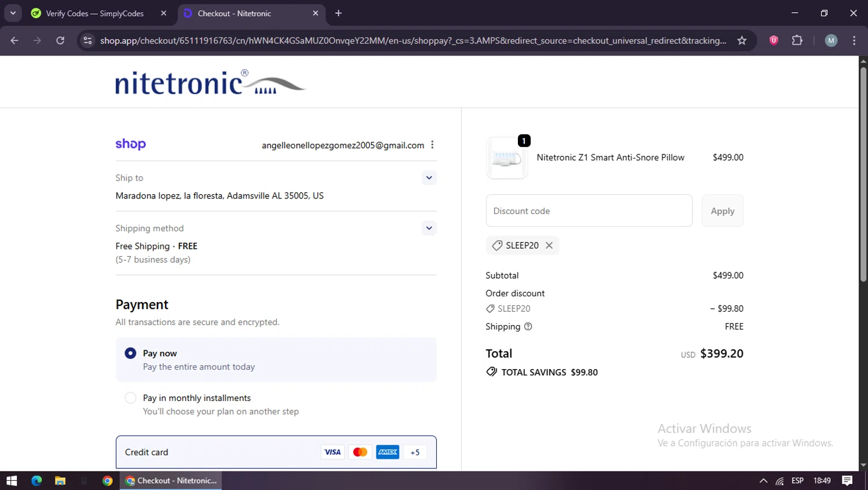The width and height of the screenshot is (868, 490).
Task: Click the Mastercard icon
Action: pyautogui.click(x=360, y=452)
